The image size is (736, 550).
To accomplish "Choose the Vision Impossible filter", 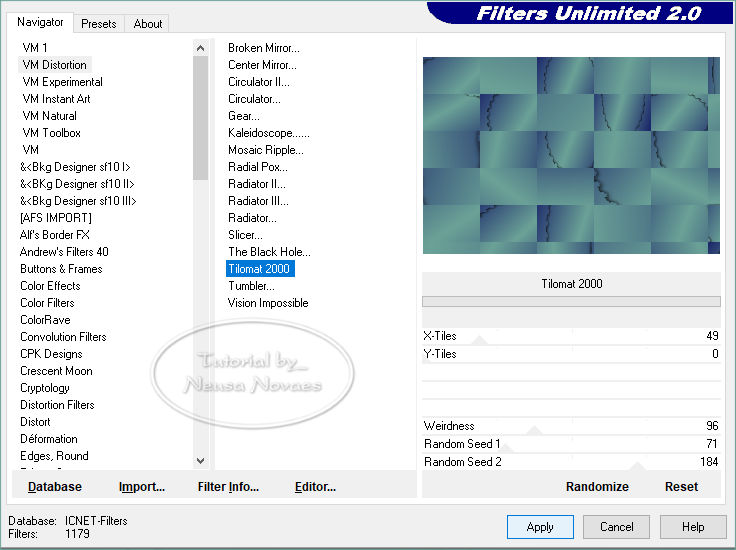I will pos(268,303).
